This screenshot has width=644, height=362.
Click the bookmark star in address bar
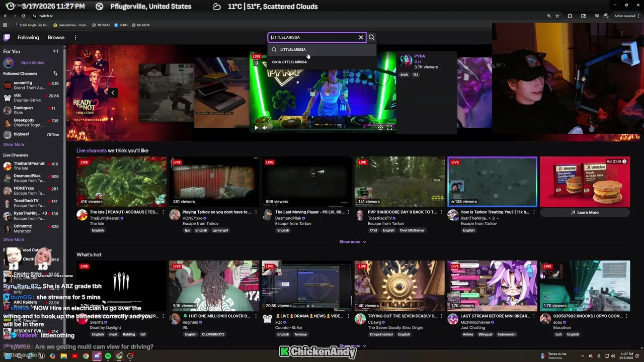tap(557, 16)
